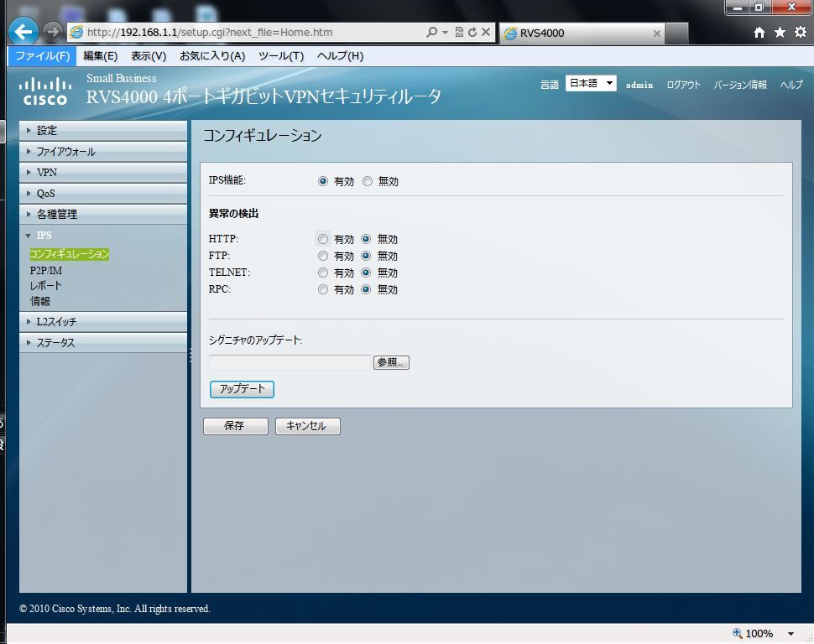The image size is (814, 644).
Task: Toggle compatibility view icon in address bar
Action: (x=459, y=32)
